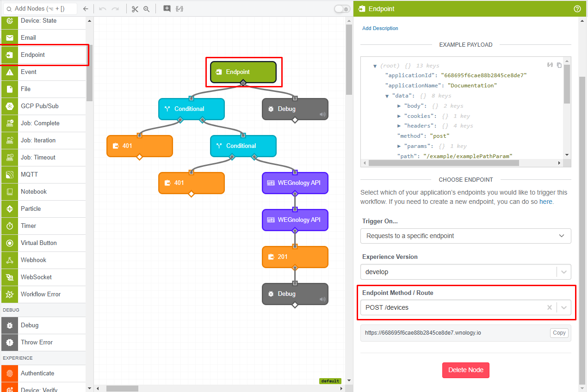This screenshot has width=588, height=392.
Task: Select the top Debug node on canvas
Action: [295, 109]
